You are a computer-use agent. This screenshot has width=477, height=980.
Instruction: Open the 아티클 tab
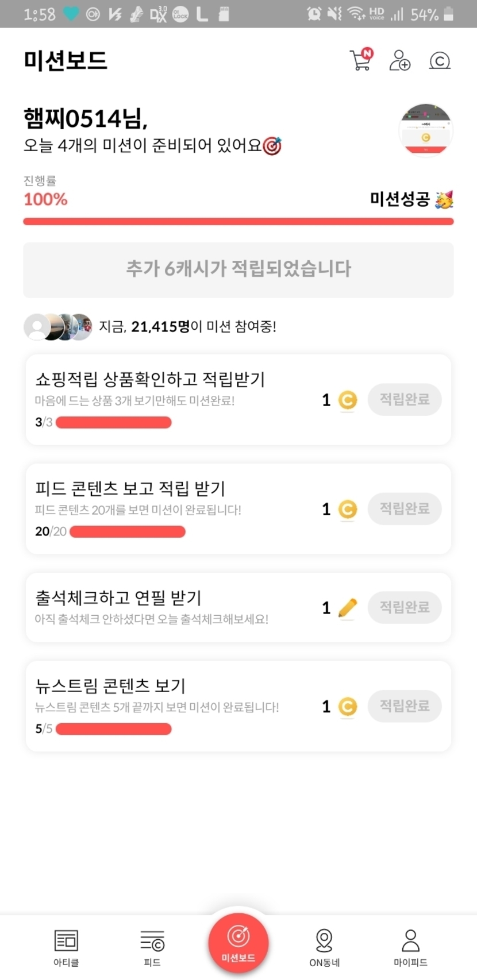coord(66,947)
